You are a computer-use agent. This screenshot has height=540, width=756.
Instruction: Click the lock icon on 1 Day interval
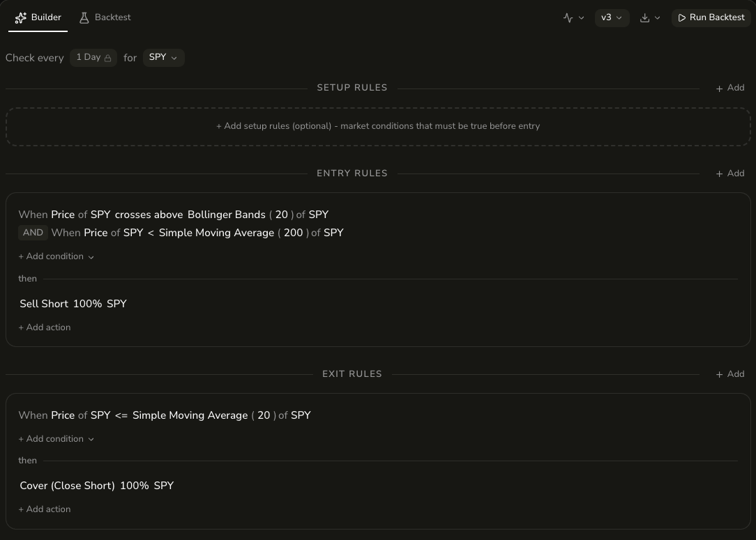[x=107, y=57]
